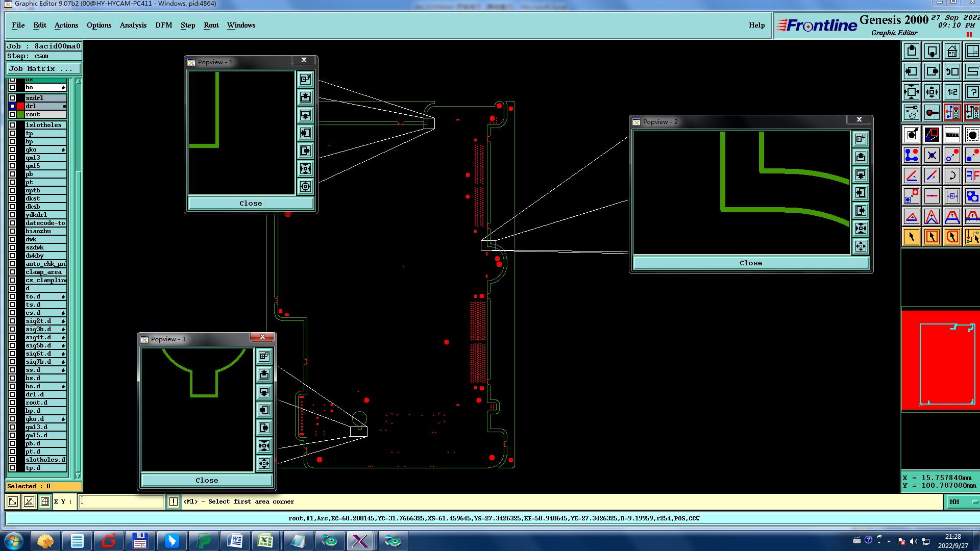Click the red drl layer color swatch
This screenshot has height=551, width=980.
20,106
